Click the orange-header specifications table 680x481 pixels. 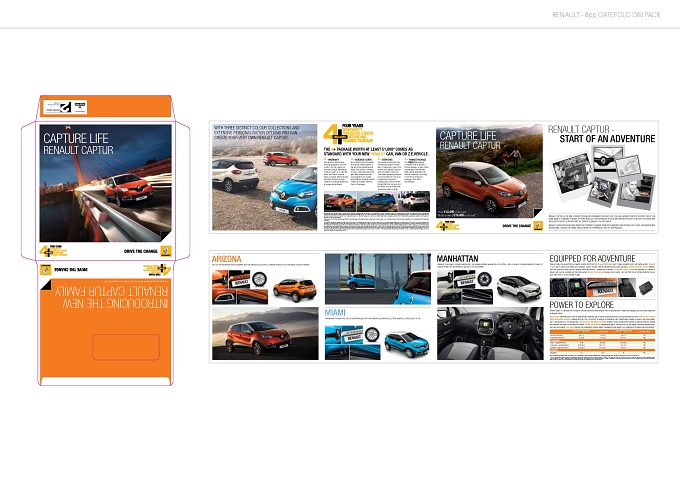point(602,342)
